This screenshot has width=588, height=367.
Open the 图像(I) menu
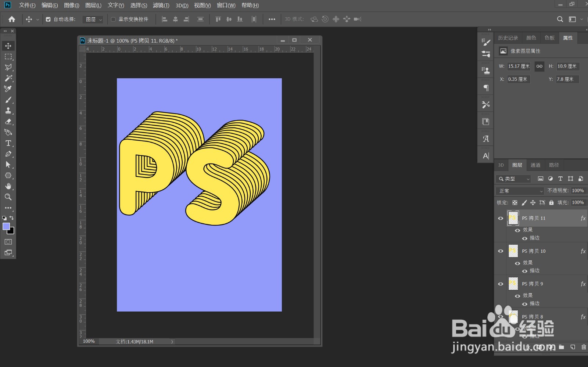tap(72, 5)
